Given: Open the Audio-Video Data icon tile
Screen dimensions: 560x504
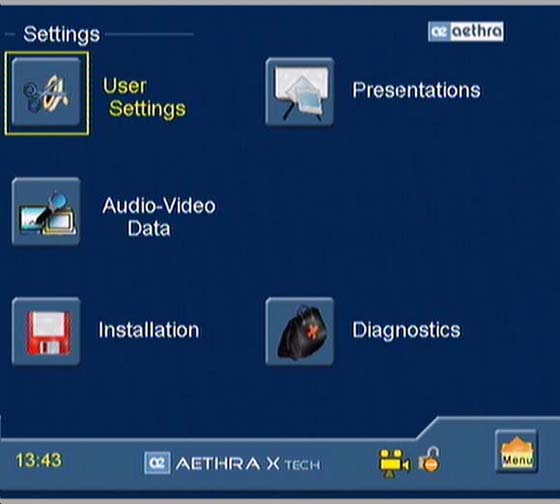Looking at the screenshot, I should click(x=46, y=212).
